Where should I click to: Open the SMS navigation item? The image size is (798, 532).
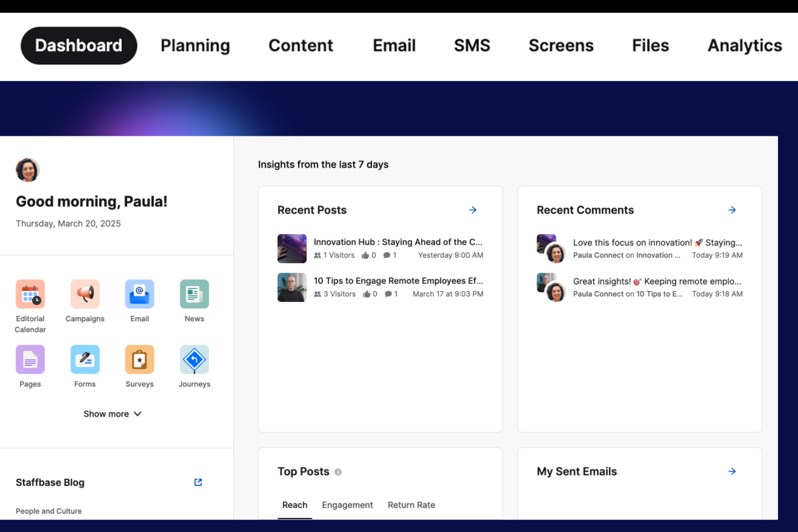[472, 46]
